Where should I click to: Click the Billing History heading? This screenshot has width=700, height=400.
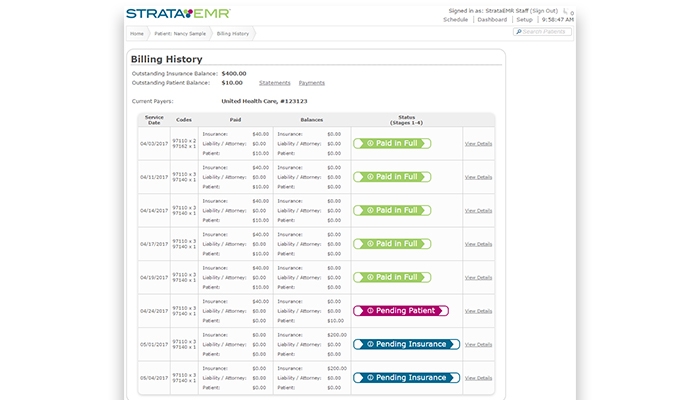[167, 59]
